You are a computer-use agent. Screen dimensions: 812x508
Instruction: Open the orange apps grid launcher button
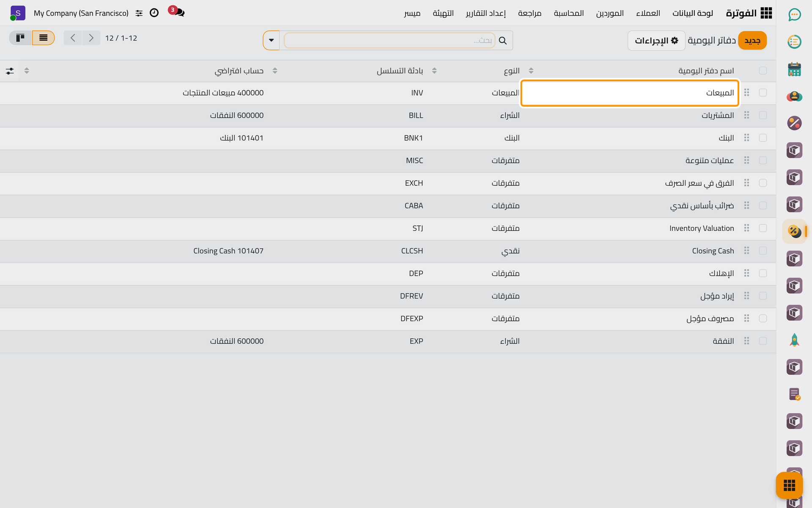click(x=789, y=485)
